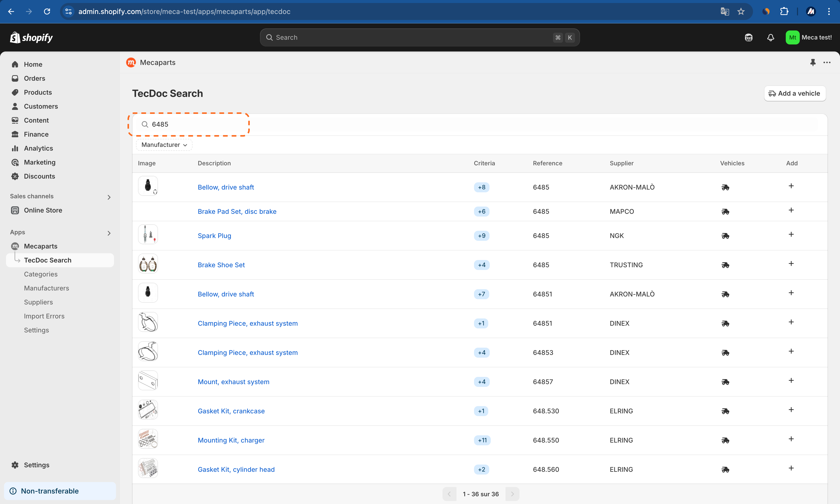This screenshot has height=504, width=840.
Task: Bookmark this page with the star icon
Action: pyautogui.click(x=741, y=11)
